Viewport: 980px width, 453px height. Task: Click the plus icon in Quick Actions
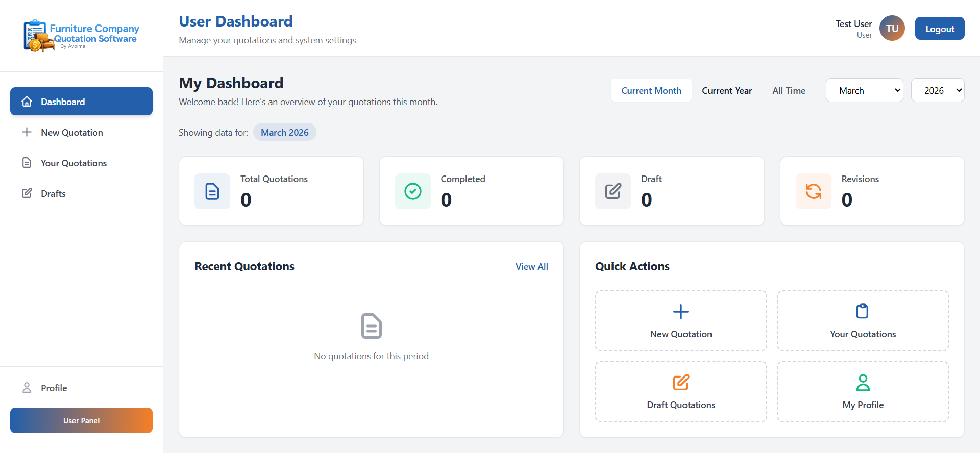coord(680,311)
